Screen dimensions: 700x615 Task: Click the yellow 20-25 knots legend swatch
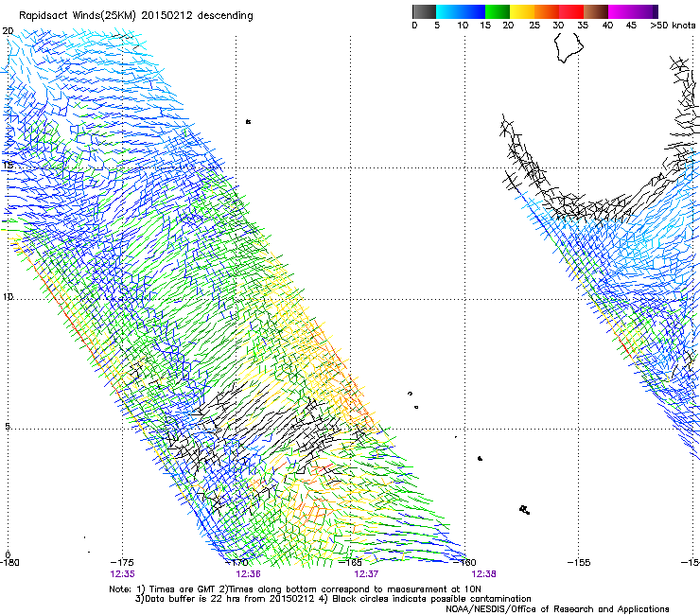tap(522, 11)
